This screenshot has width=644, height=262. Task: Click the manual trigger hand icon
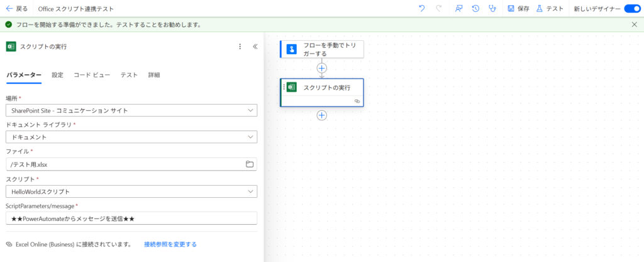pos(292,49)
